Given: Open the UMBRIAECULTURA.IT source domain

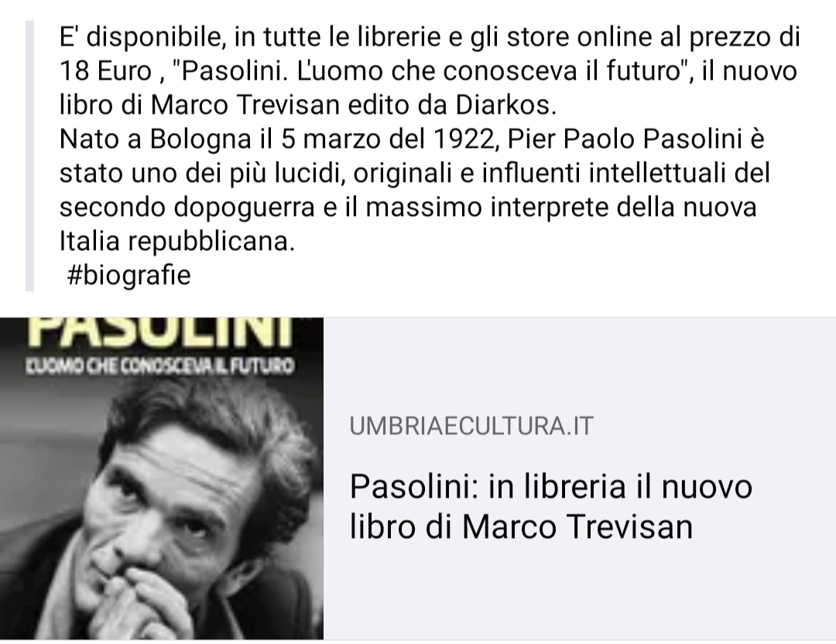Looking at the screenshot, I should click(x=471, y=426).
